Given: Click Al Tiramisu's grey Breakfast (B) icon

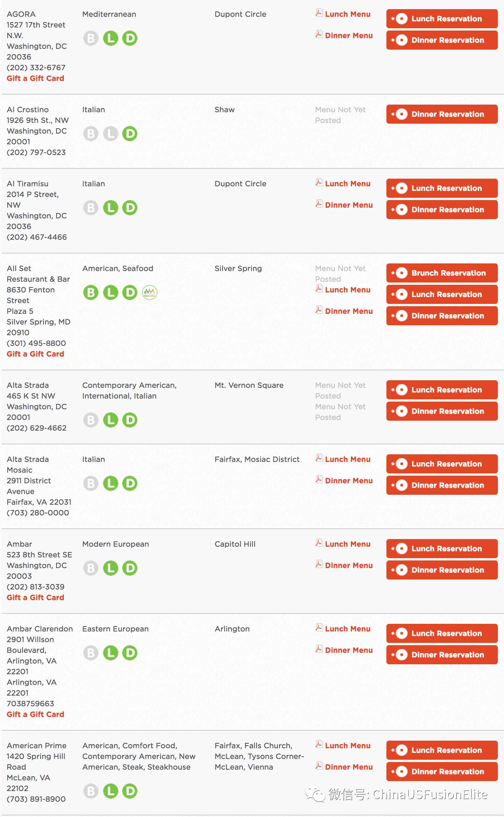Looking at the screenshot, I should (x=91, y=208).
